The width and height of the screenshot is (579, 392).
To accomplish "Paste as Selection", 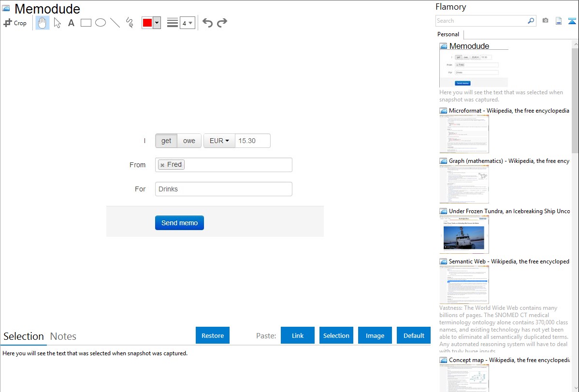I will [336, 335].
